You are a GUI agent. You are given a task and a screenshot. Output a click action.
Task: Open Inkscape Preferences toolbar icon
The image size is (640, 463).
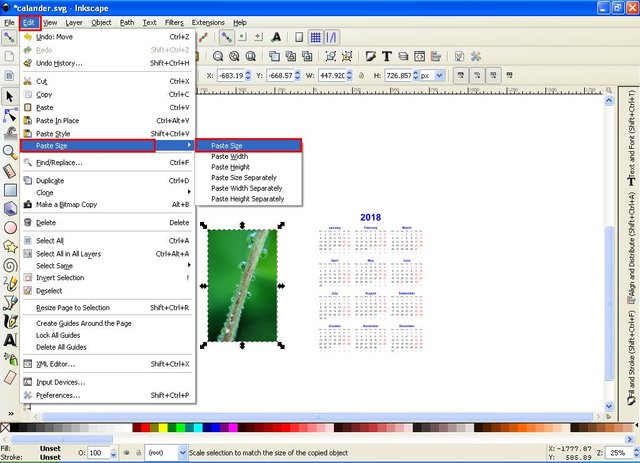point(476,56)
